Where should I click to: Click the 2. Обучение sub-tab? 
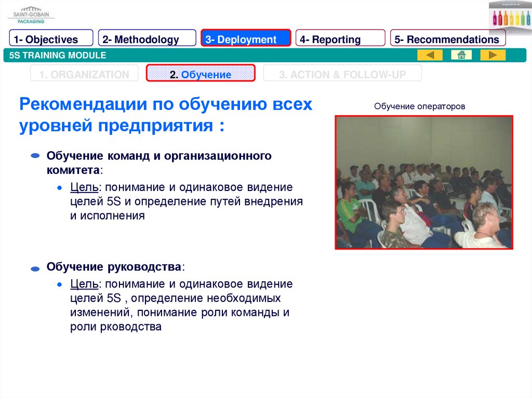click(x=201, y=75)
